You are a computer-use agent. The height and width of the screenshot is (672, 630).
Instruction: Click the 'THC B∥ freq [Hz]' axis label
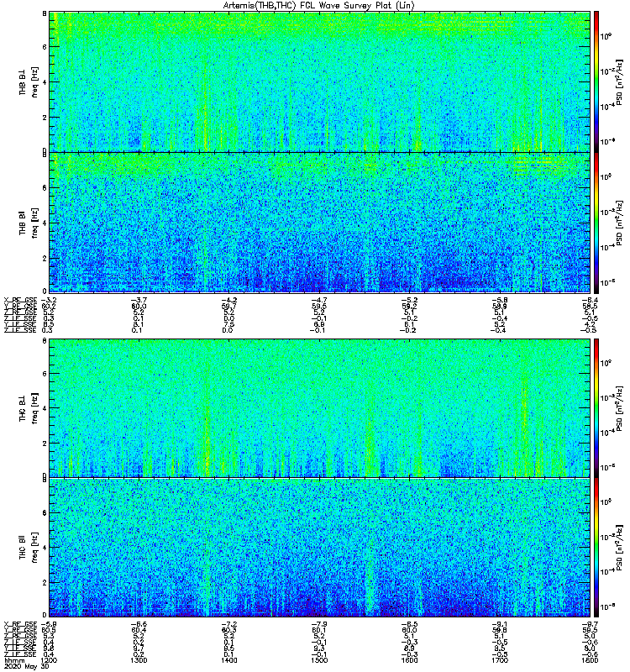click(x=29, y=548)
